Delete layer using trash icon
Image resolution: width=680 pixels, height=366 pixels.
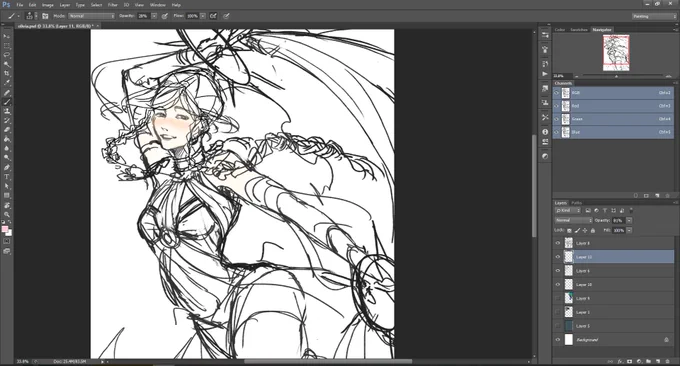coord(667,361)
